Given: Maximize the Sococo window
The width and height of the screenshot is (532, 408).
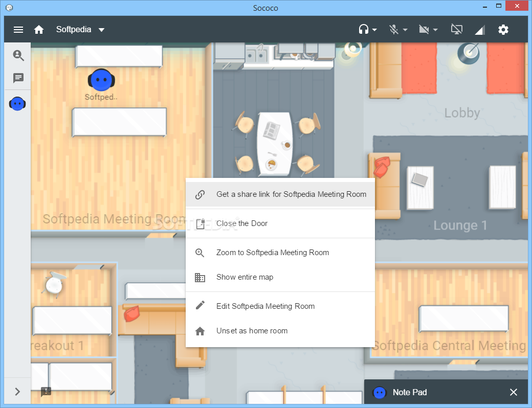Looking at the screenshot, I should pyautogui.click(x=499, y=6).
